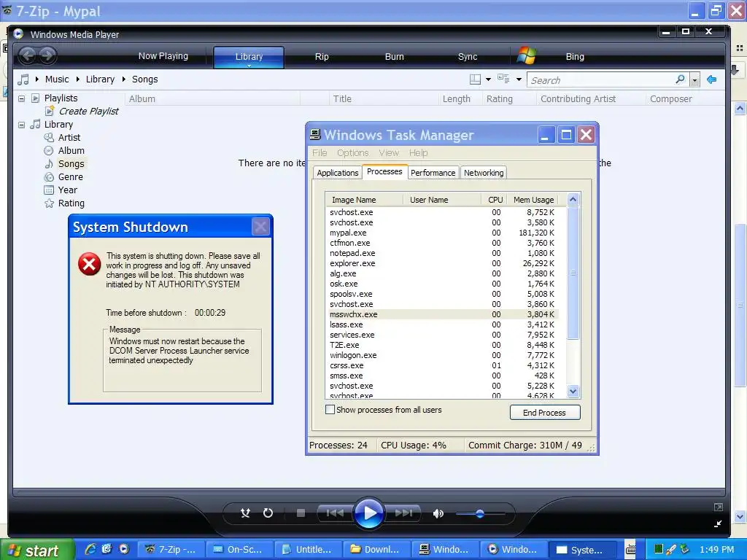Open the Bing tab
Screen dimensions: 747x560
[575, 57]
